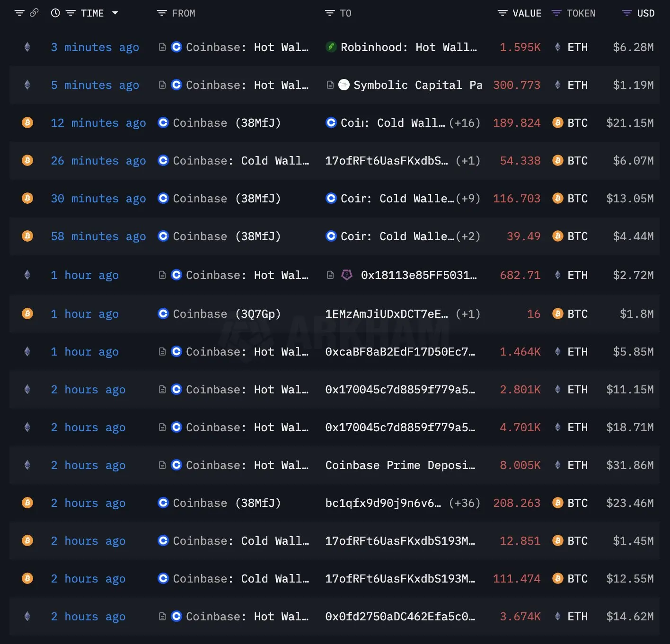
Task: Open the Coinbase (3Q7Gp) sender
Action: tap(227, 314)
